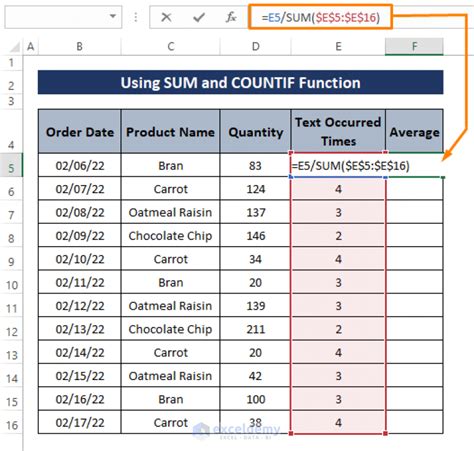Select column F header

click(x=414, y=46)
